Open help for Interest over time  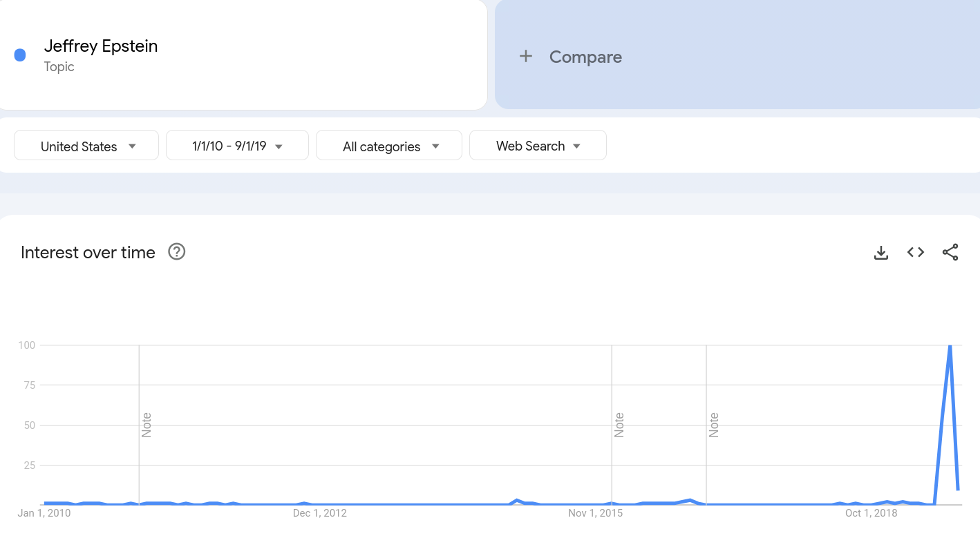pyautogui.click(x=177, y=252)
